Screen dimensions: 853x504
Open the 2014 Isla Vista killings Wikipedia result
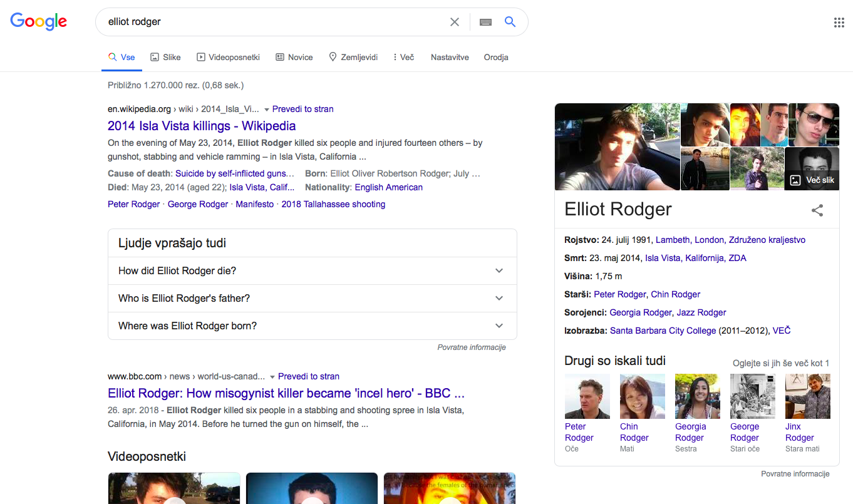(202, 126)
